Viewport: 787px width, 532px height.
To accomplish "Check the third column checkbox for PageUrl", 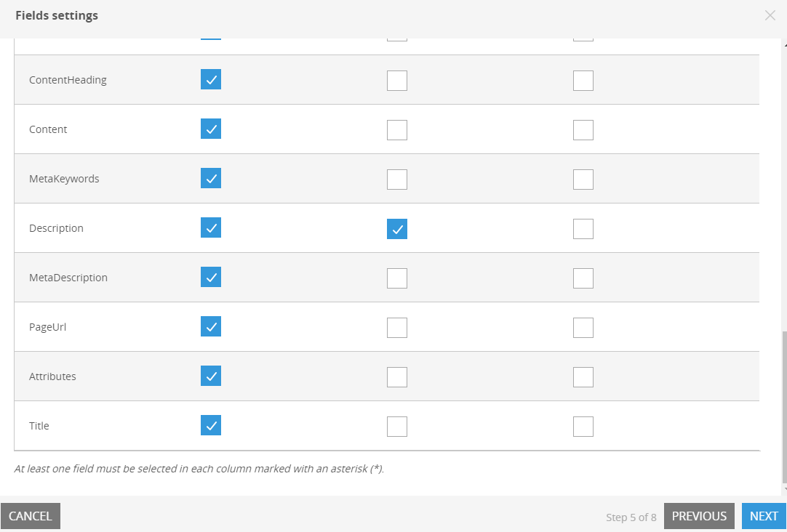I will pos(583,327).
